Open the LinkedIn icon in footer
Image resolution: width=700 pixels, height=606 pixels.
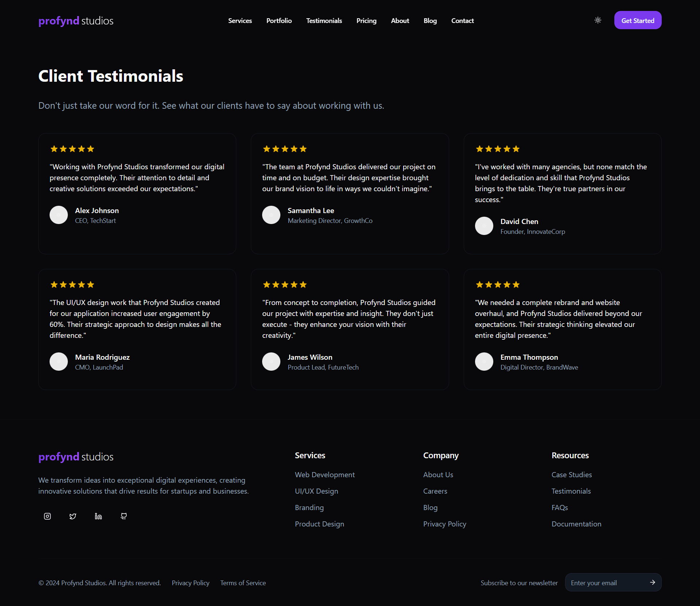(x=98, y=516)
